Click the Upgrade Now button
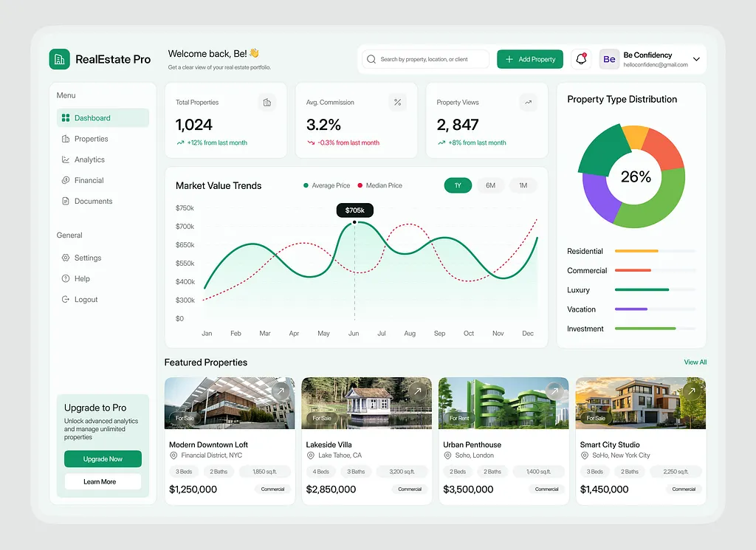The width and height of the screenshot is (756, 550). click(x=103, y=459)
